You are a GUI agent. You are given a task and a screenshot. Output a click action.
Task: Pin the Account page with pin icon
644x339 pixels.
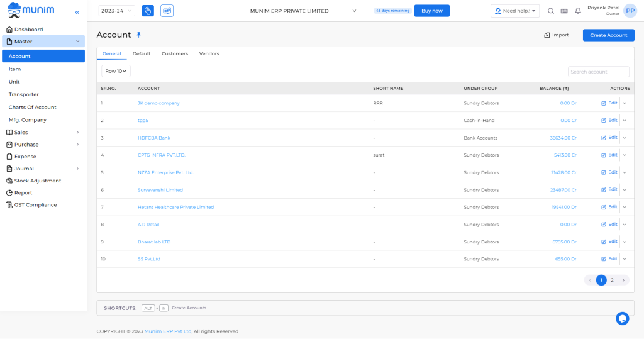[x=139, y=35]
